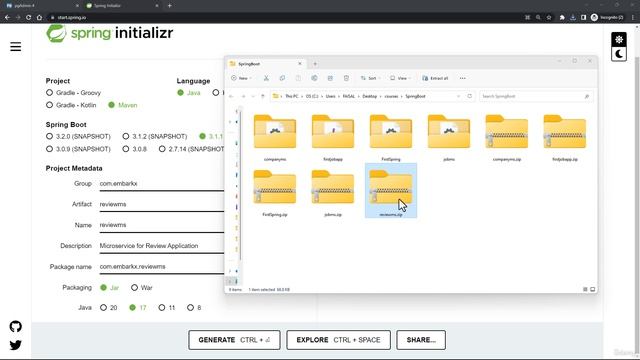
Task: Select the SpringBoot File Explorer tab
Action: click(x=265, y=64)
